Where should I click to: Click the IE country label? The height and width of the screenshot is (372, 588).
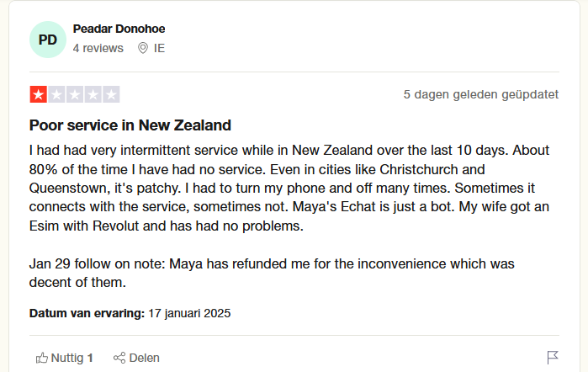coord(159,48)
